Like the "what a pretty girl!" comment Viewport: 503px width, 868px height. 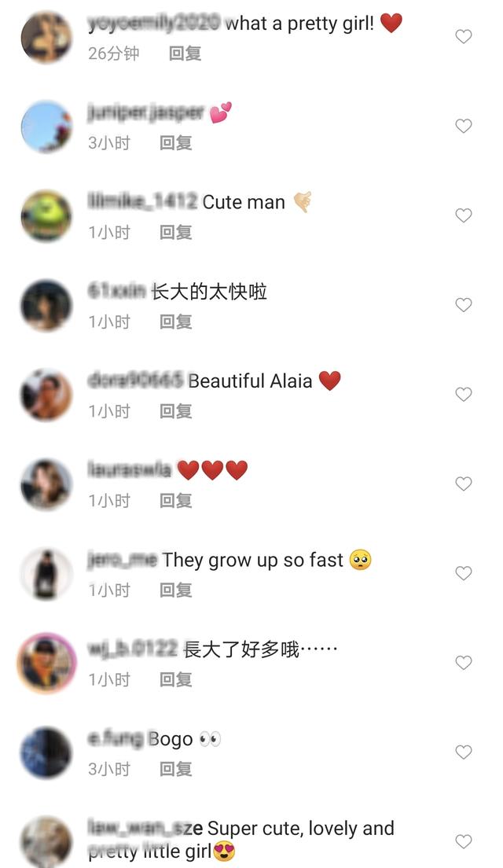click(463, 36)
